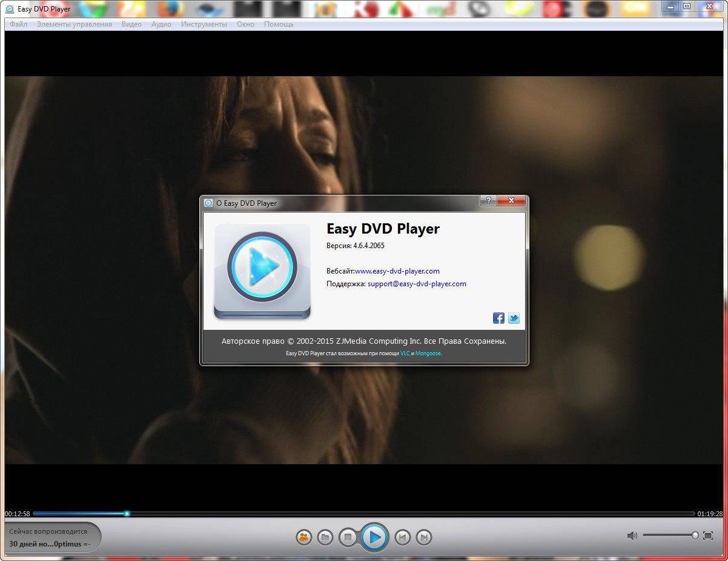
Task: Mute audio via the speaker icon
Action: point(632,536)
